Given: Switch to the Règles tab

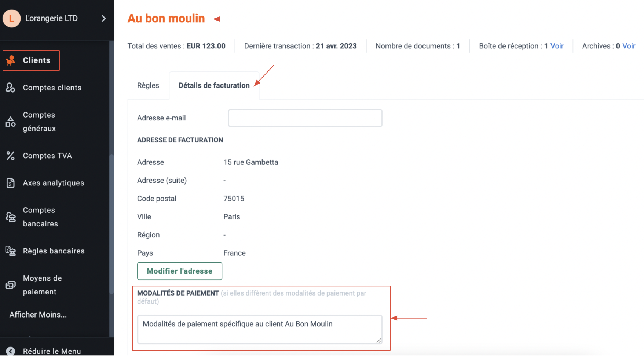Looking at the screenshot, I should (x=148, y=85).
